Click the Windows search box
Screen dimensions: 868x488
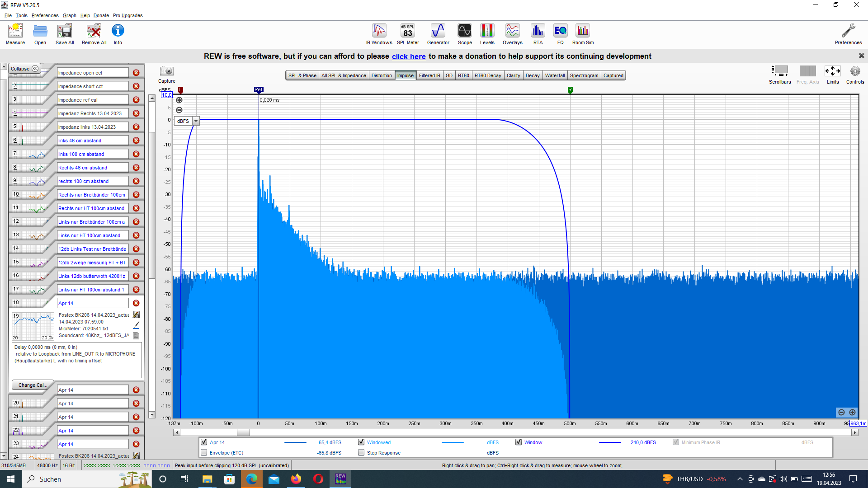[87, 479]
